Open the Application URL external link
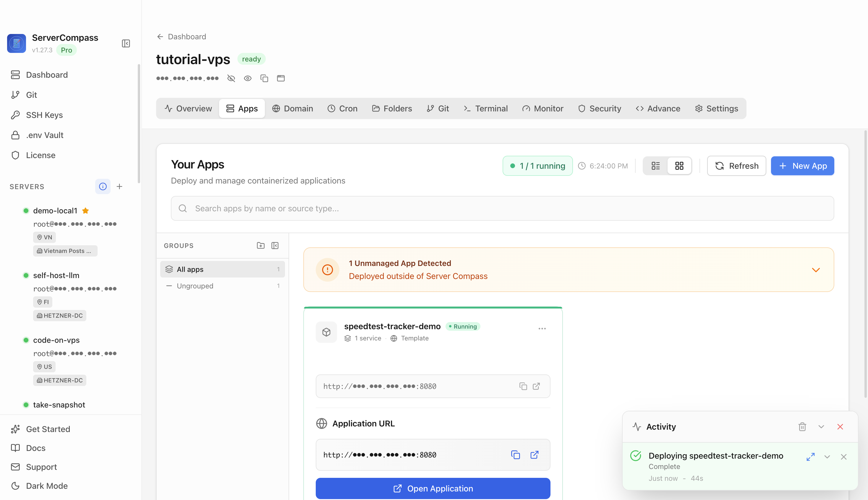 (x=535, y=455)
